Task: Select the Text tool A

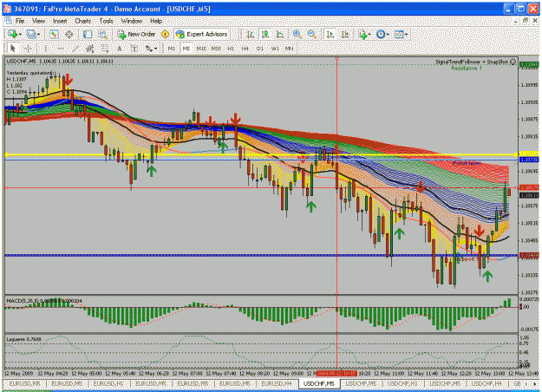Action: [x=120, y=49]
